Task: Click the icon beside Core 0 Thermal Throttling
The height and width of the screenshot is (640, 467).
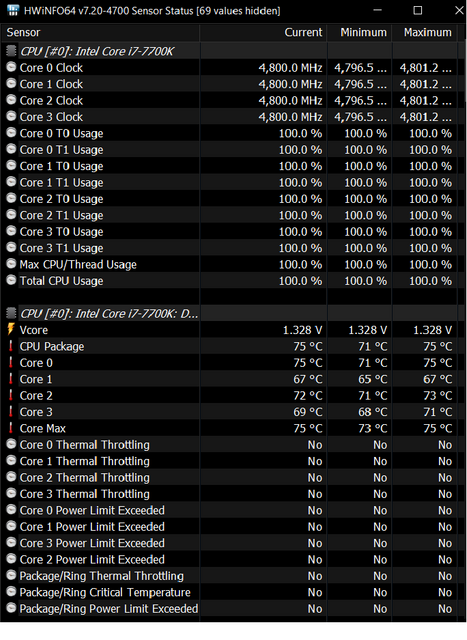Action: [x=11, y=444]
